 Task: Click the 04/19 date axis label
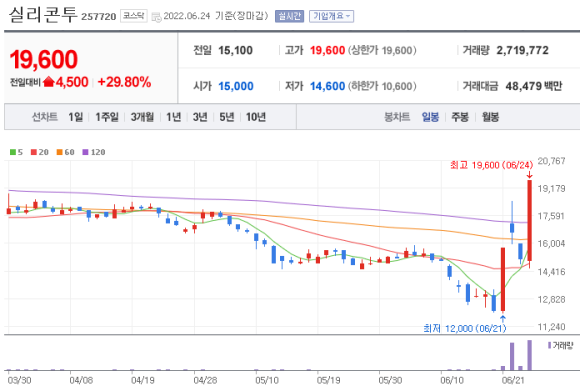pyautogui.click(x=143, y=380)
